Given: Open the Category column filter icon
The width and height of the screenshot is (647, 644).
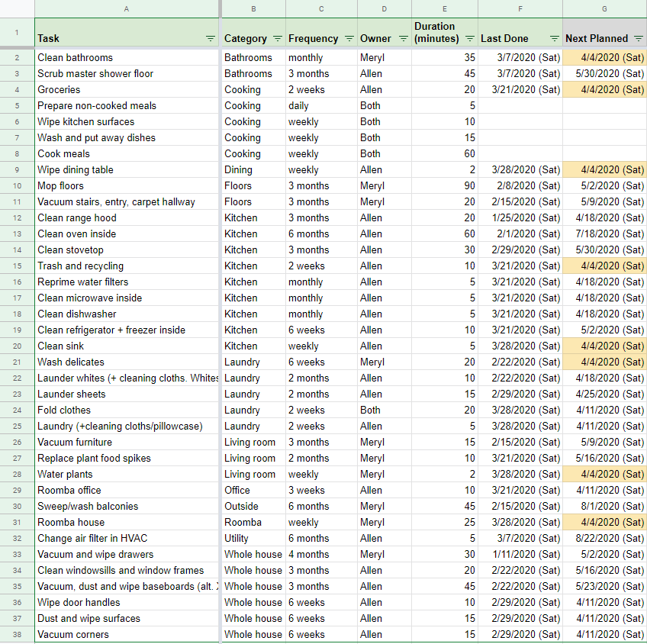Looking at the screenshot, I should click(x=278, y=38).
